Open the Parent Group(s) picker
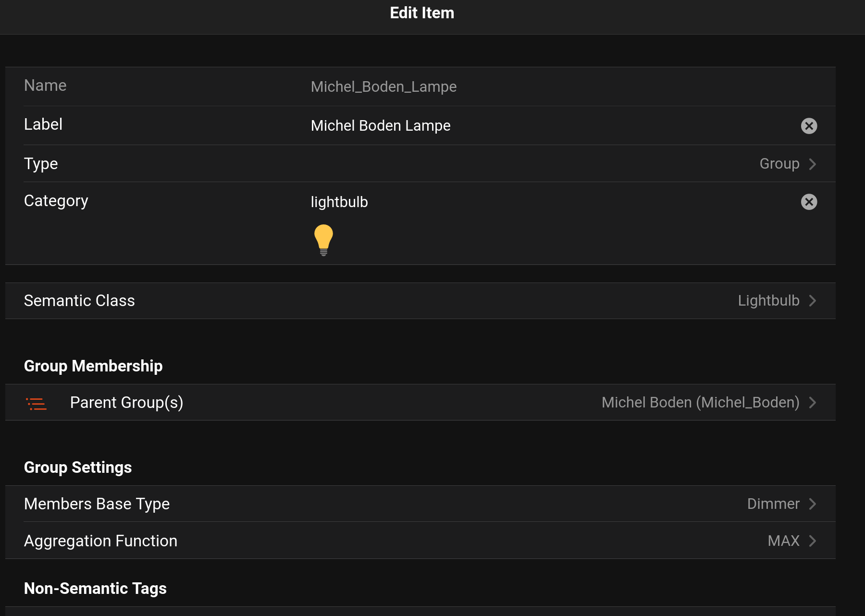This screenshot has width=865, height=616. tap(420, 403)
